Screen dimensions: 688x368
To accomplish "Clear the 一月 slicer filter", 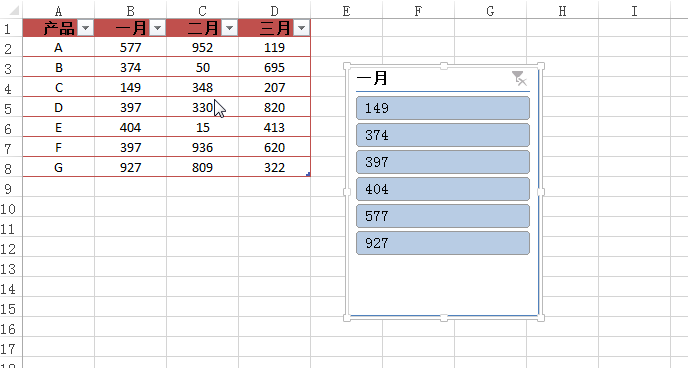I will pos(520,79).
